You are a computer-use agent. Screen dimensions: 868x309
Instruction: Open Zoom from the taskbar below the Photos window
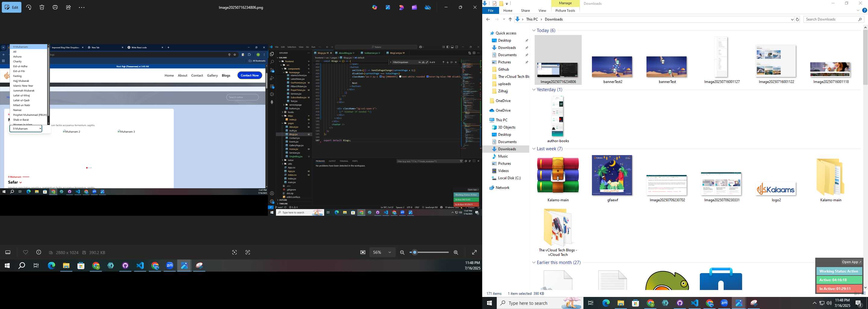(169, 266)
